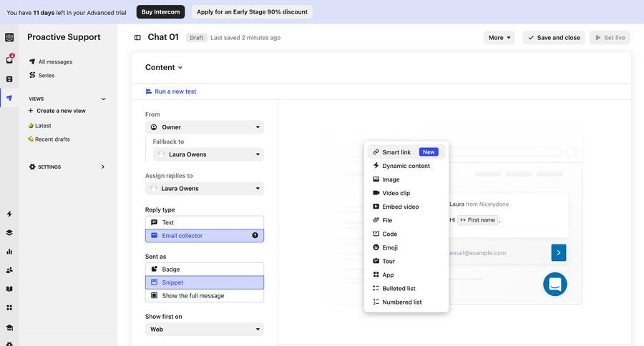
Task: Open All messages in sidebar
Action: pos(51,61)
